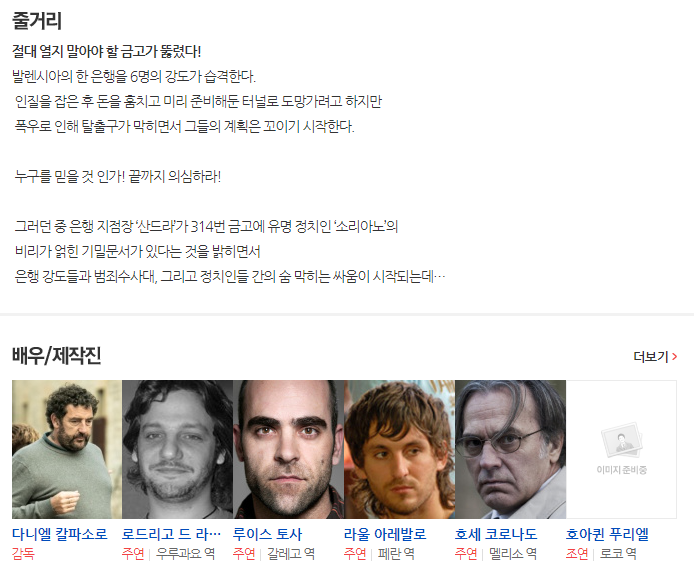Open 호세 코로나도's photo with glasses
The height and width of the screenshot is (572, 694).
(510, 449)
